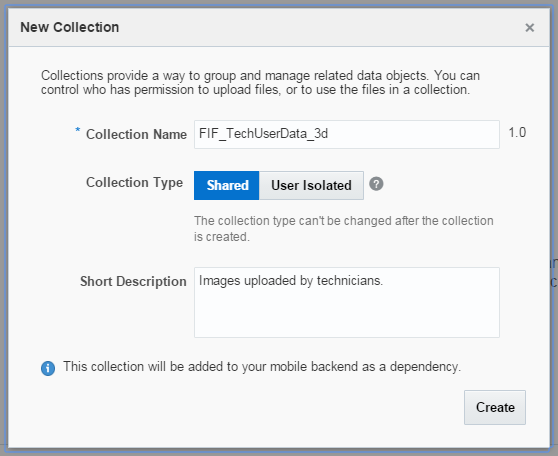Click the version number 1.0

(517, 132)
